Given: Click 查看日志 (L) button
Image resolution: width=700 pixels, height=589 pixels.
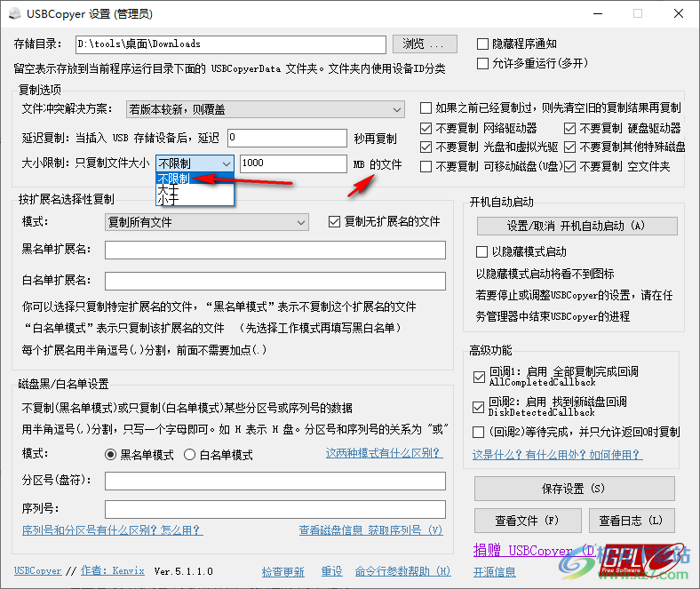Looking at the screenshot, I should [x=632, y=521].
